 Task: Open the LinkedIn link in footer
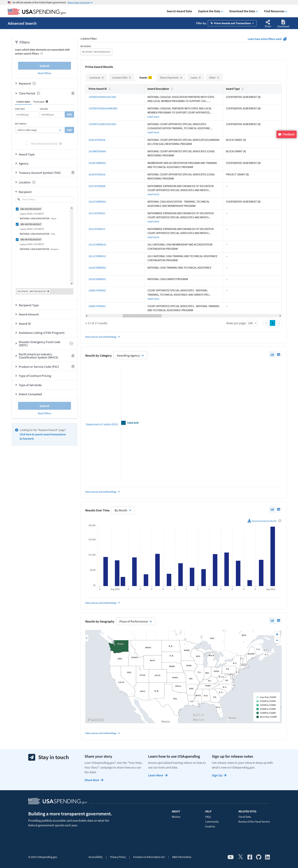pyautogui.click(x=267, y=857)
